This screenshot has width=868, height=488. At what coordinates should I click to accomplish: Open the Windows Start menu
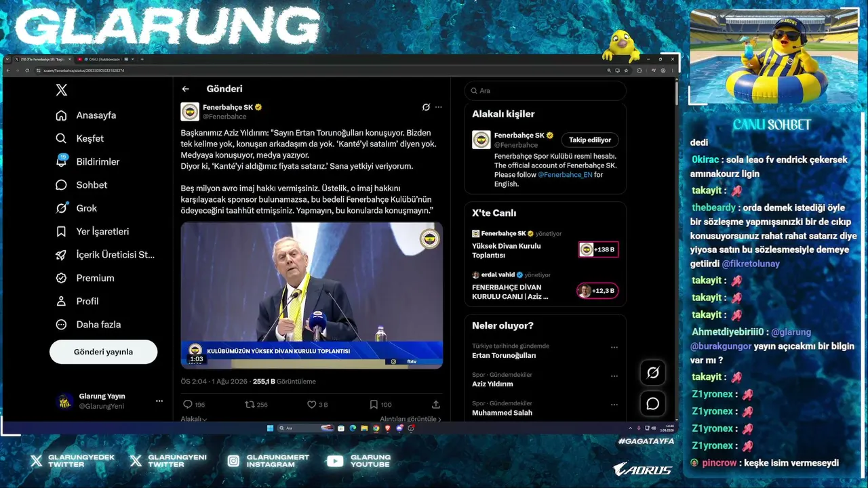point(270,428)
